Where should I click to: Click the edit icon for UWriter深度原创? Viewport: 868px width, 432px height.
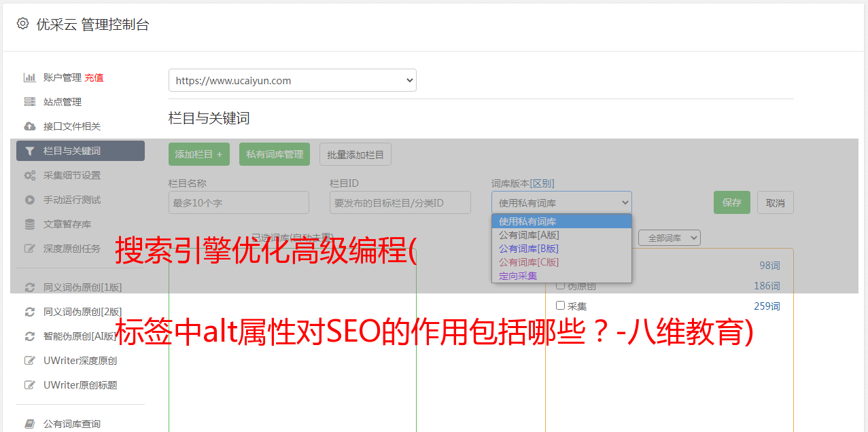coord(29,361)
